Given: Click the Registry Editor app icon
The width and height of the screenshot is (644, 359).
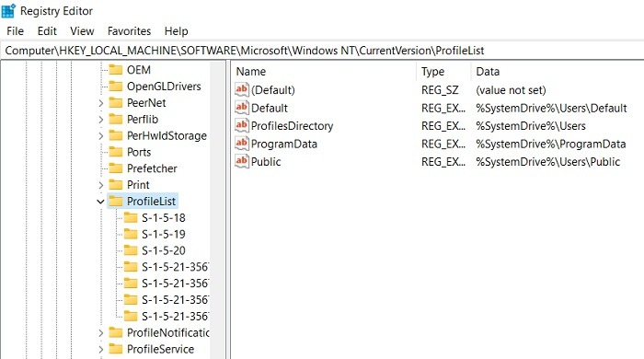Looking at the screenshot, I should pyautogui.click(x=8, y=11).
